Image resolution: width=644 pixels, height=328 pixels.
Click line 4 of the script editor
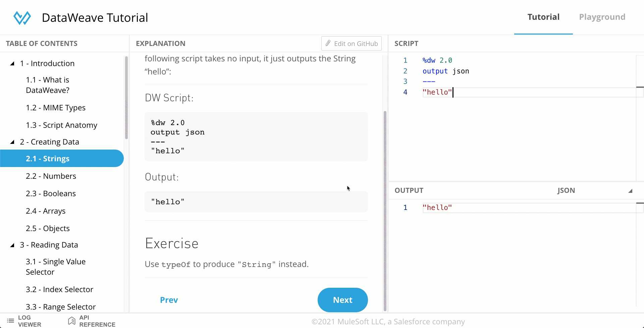click(437, 92)
